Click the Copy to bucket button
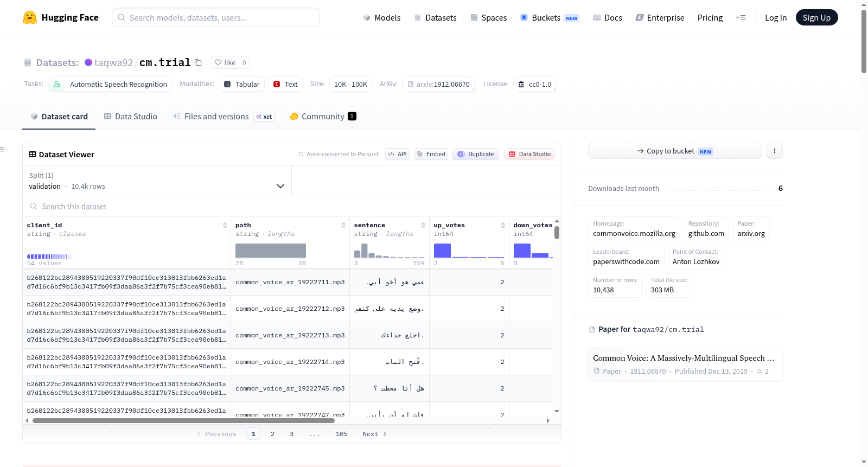The width and height of the screenshot is (868, 467). pos(675,151)
